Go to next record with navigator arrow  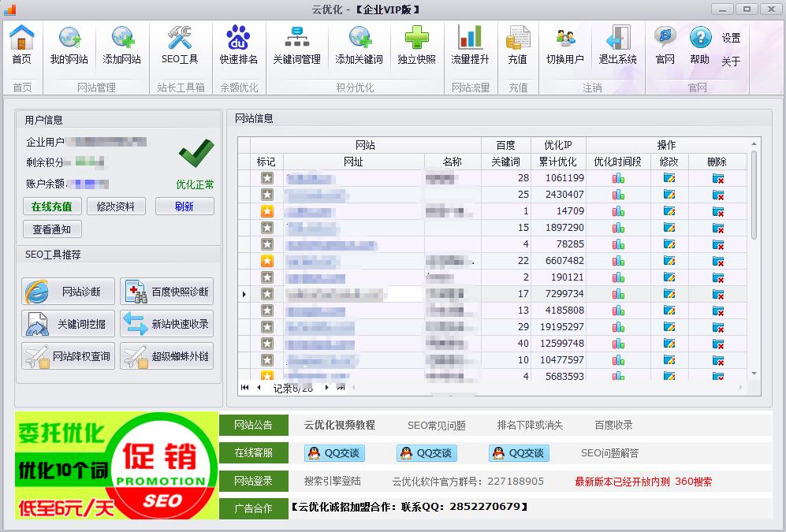coord(328,388)
